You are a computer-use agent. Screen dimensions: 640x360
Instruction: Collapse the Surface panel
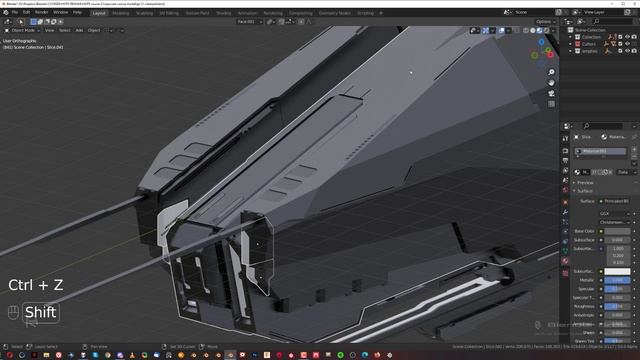(x=585, y=191)
